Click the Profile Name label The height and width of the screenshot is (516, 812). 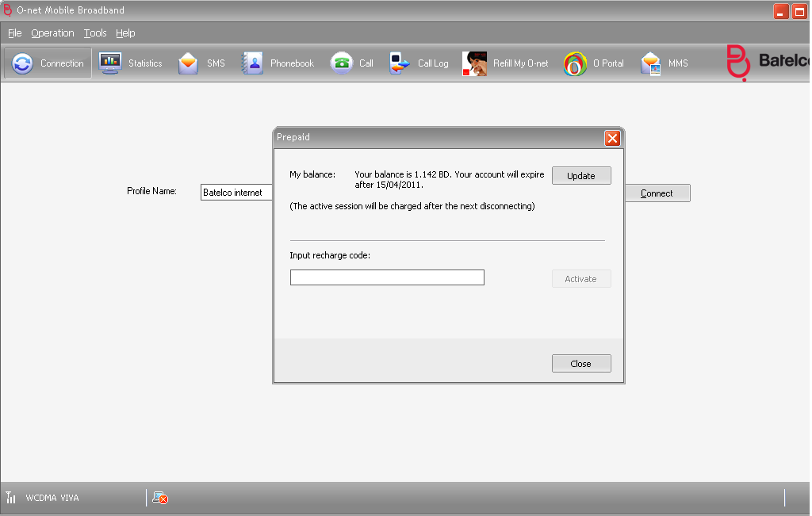click(x=151, y=191)
